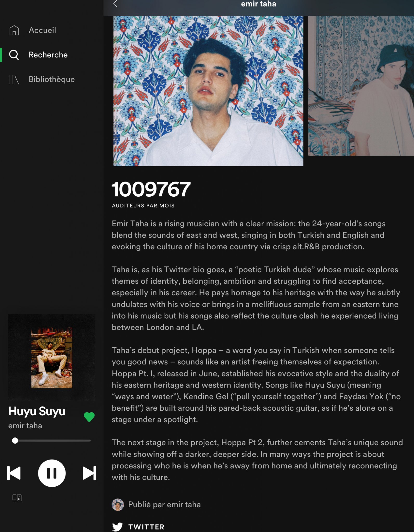The image size is (414, 532).
Task: Open the Bibliothèque library icon
Action: coord(14,79)
